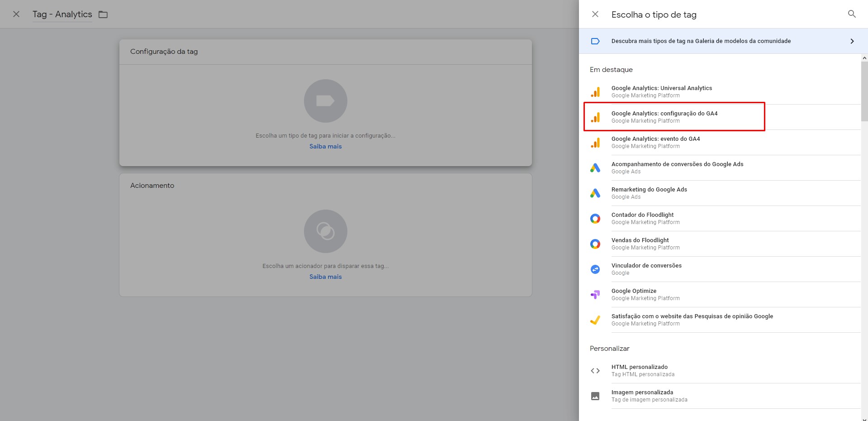
Task: Click the Vinculador de conversões icon
Action: pos(595,269)
